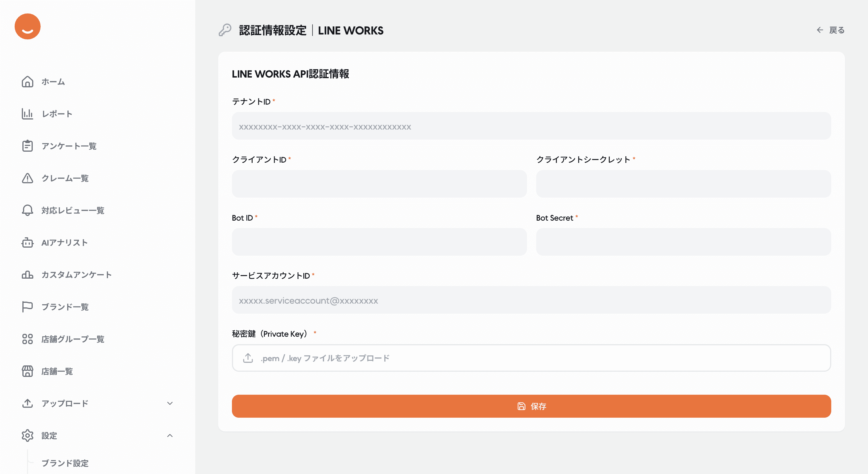868x474 pixels.
Task: Open カスタムアンケート in the sidebar
Action: [x=76, y=275]
